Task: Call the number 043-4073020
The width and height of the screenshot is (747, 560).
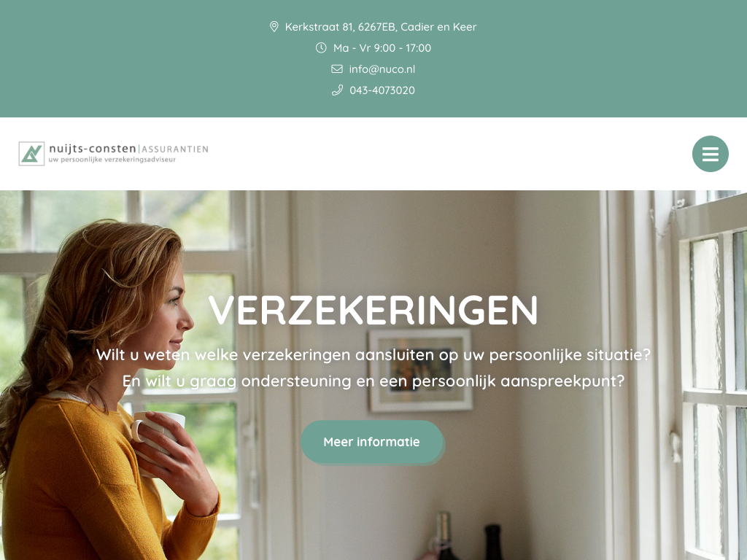Action: tap(382, 90)
